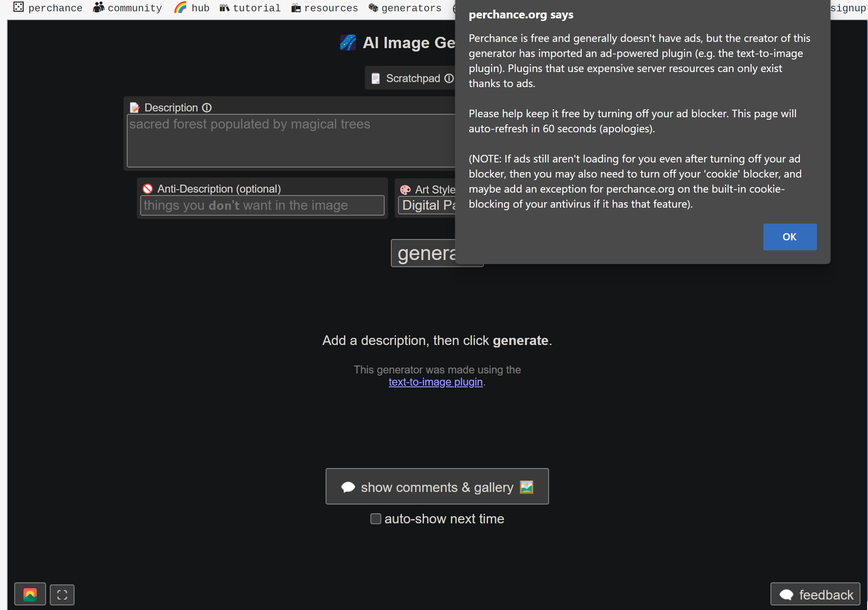Click the feedback speech bubble icon

point(787,594)
